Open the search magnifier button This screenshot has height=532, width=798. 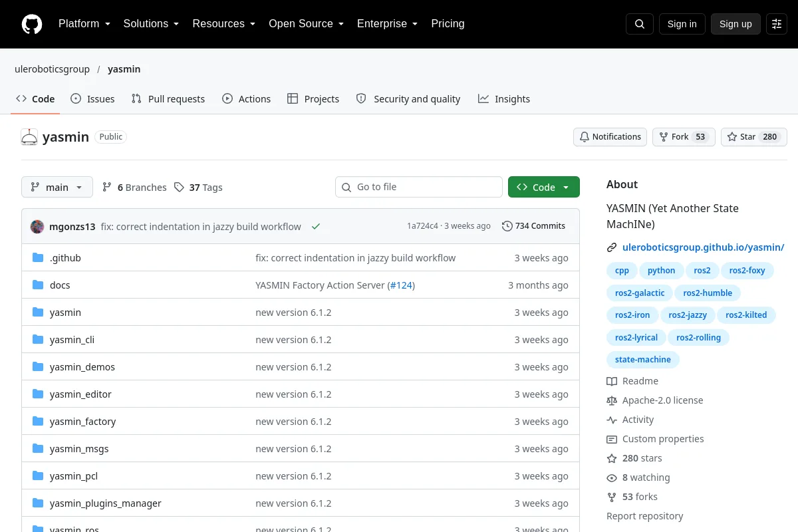(x=640, y=24)
